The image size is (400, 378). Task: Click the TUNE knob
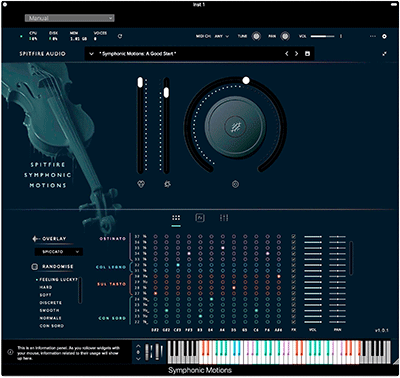coord(256,36)
